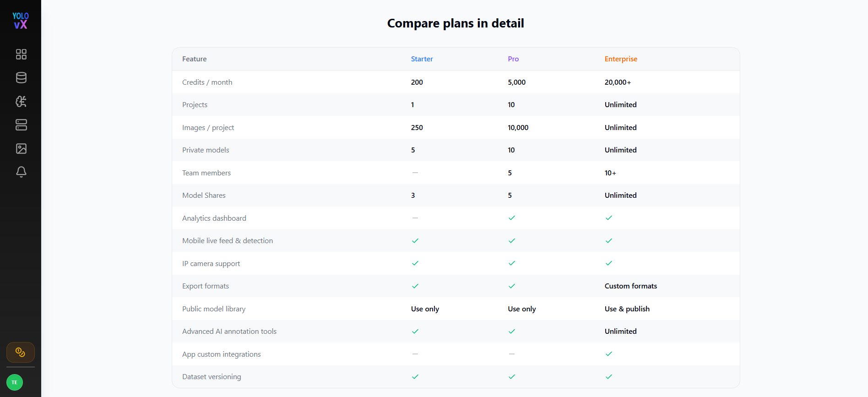
Task: Click the Analytics dashboard Pro checkmark
Action: pos(512,218)
